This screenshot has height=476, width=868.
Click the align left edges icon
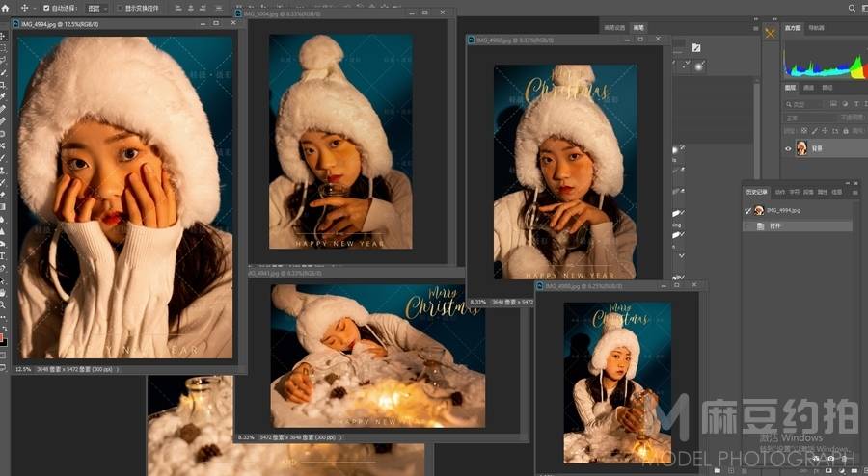click(x=178, y=9)
